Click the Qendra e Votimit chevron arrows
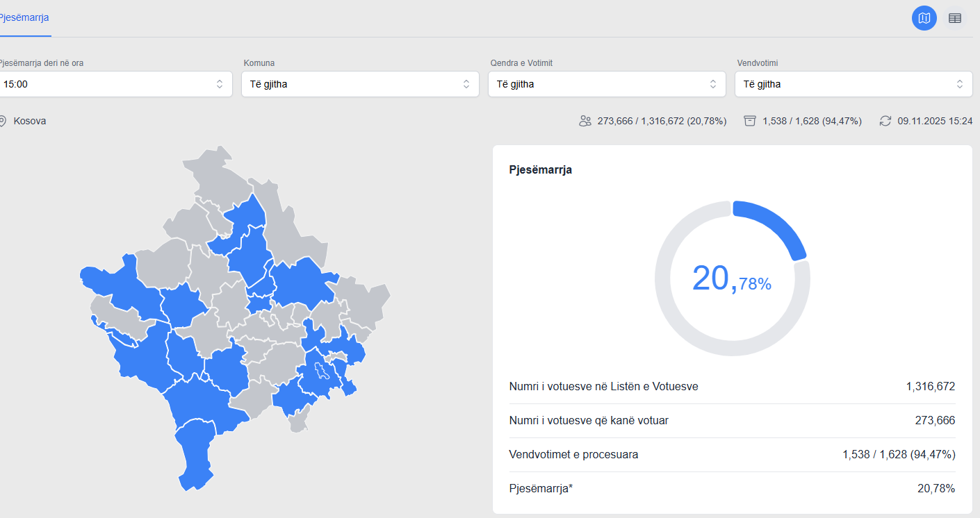This screenshot has width=980, height=518. 712,84
